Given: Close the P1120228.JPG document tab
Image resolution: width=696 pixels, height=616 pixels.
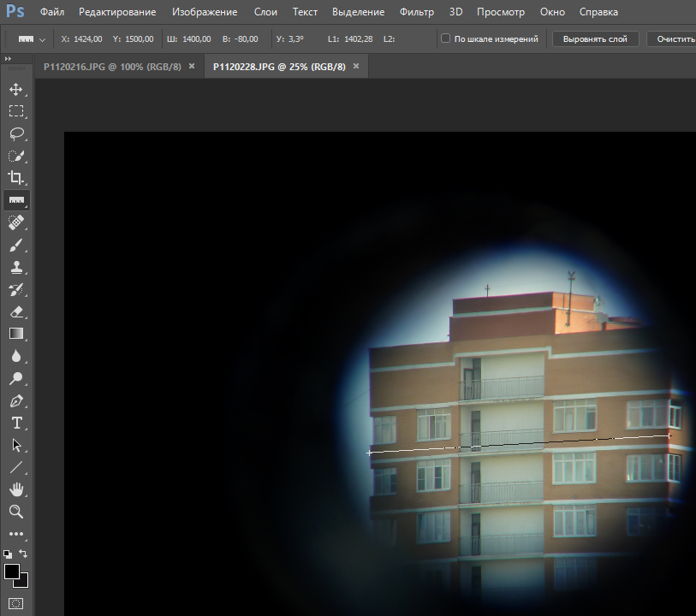Looking at the screenshot, I should pos(356,66).
